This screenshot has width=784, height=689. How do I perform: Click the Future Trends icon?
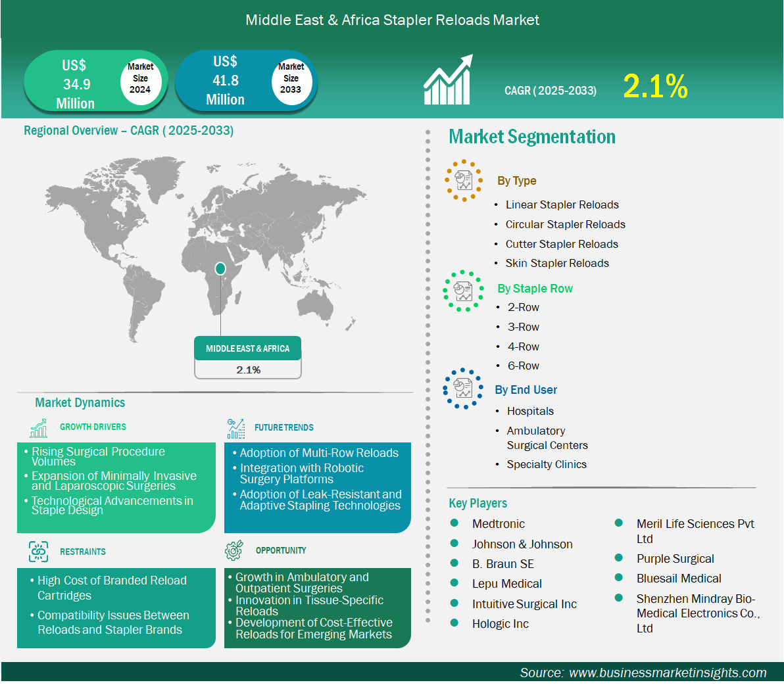[x=235, y=429]
